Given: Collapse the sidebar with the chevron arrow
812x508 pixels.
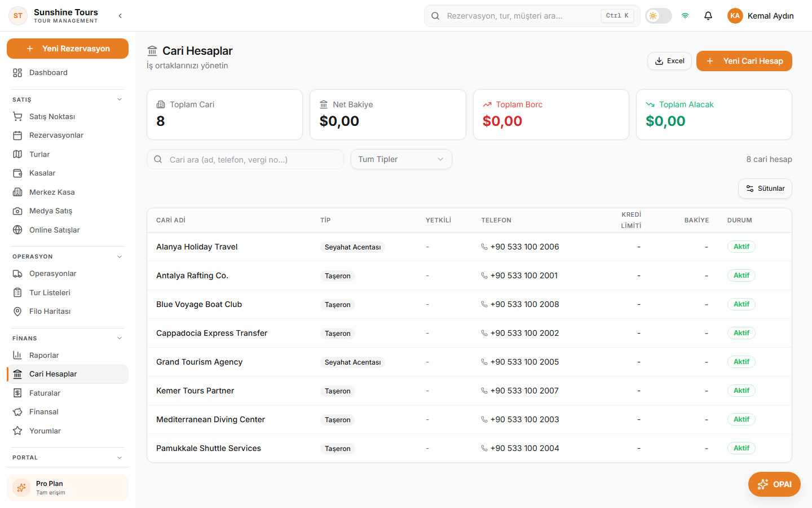Looking at the screenshot, I should pyautogui.click(x=120, y=16).
